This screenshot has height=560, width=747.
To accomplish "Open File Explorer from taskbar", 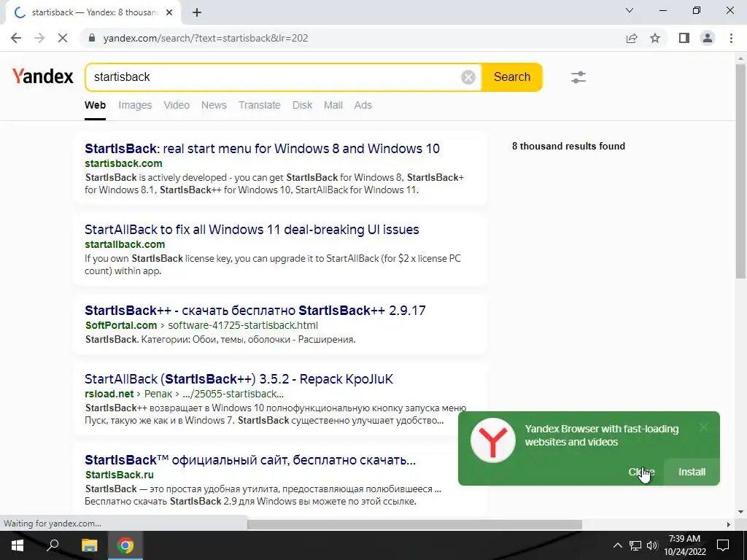I will [89, 545].
